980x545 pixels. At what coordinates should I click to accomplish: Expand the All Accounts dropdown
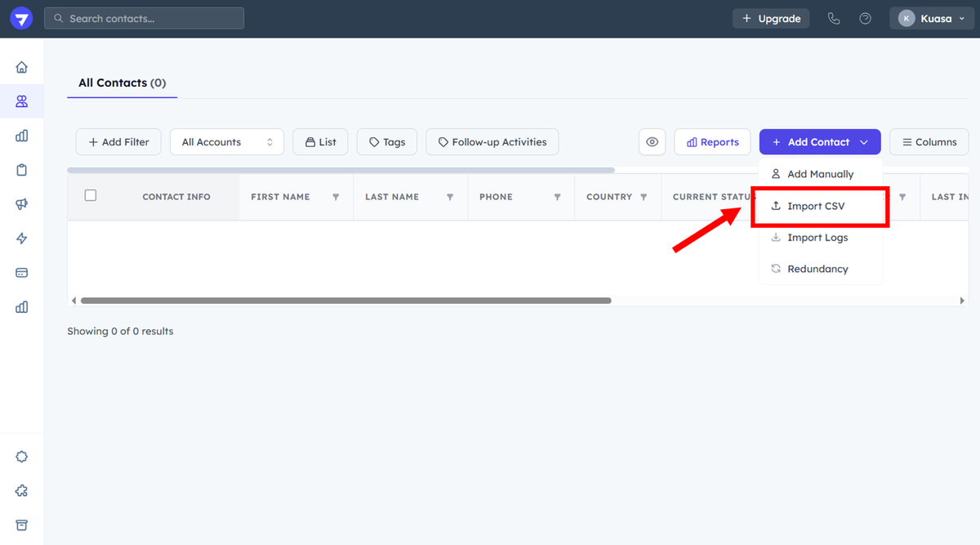[227, 142]
